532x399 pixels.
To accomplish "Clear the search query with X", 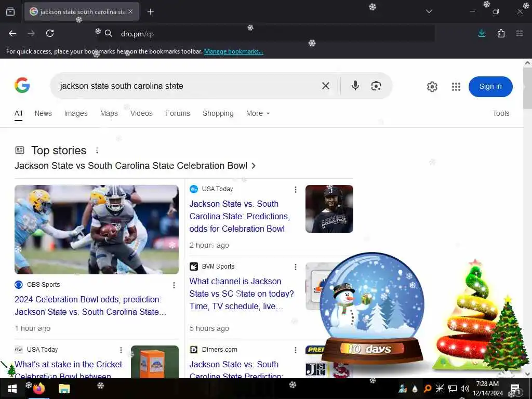I will click(x=326, y=86).
